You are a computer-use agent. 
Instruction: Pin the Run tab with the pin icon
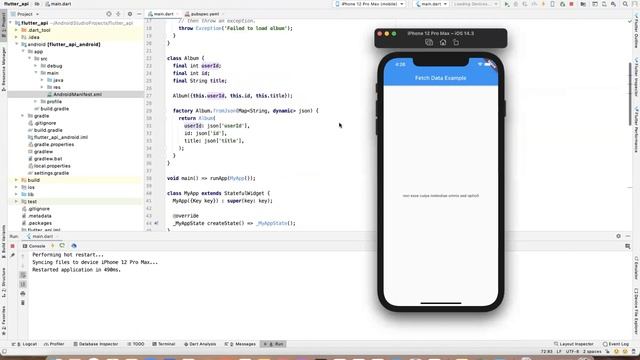coord(12,256)
